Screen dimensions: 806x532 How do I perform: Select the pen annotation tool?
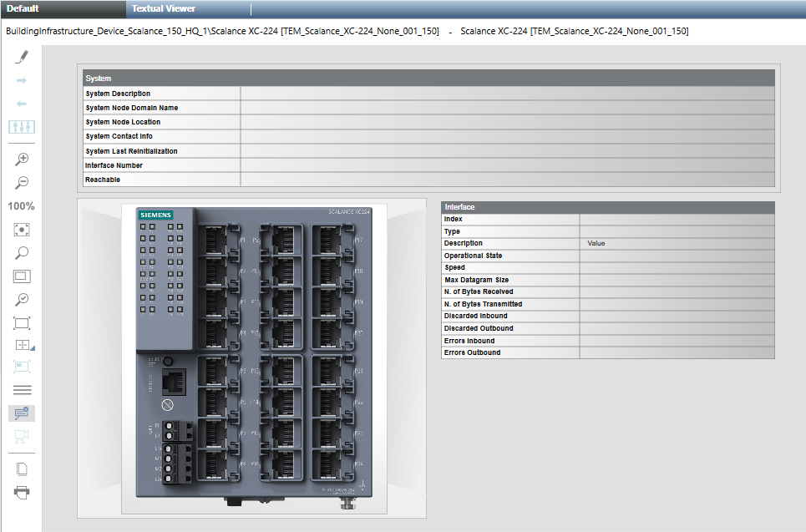22,56
